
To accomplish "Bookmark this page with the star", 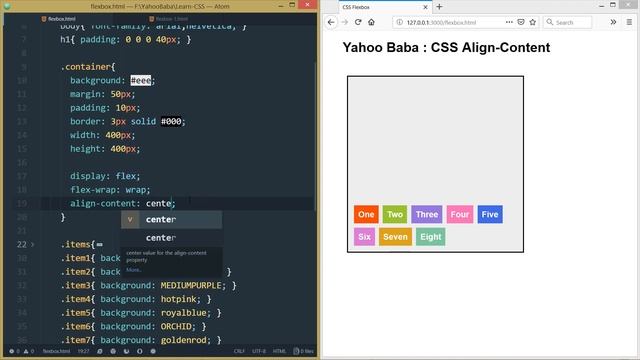I will [x=533, y=22].
